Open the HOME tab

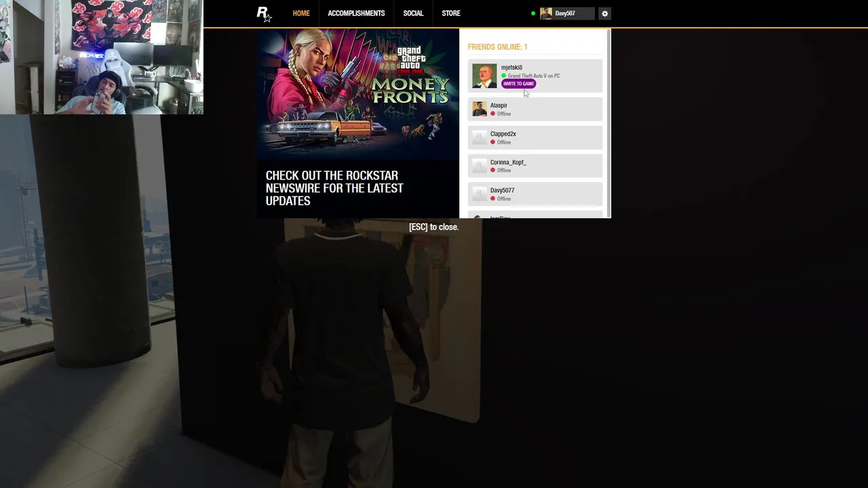[301, 14]
